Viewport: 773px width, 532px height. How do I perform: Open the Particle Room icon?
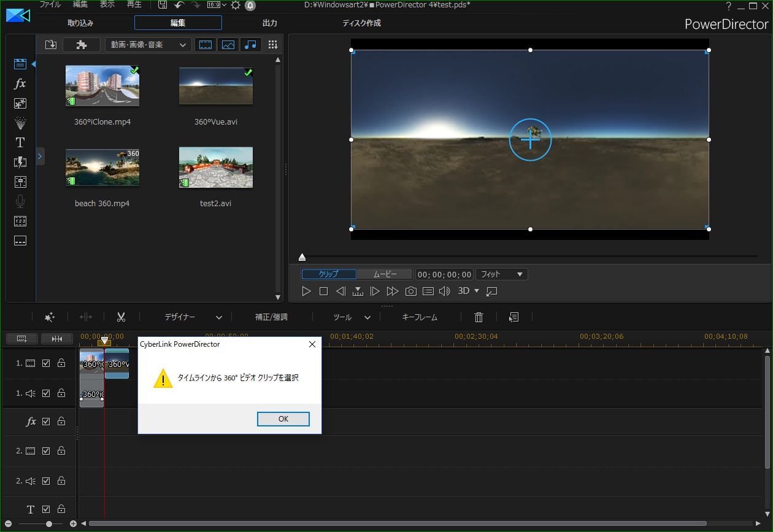20,123
